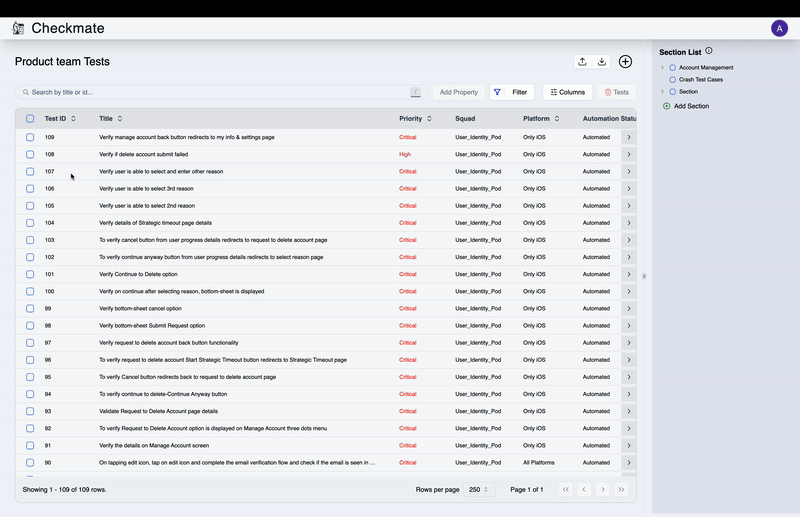This screenshot has height=517, width=800.
Task: Click the Checkmate title link
Action: [68, 28]
